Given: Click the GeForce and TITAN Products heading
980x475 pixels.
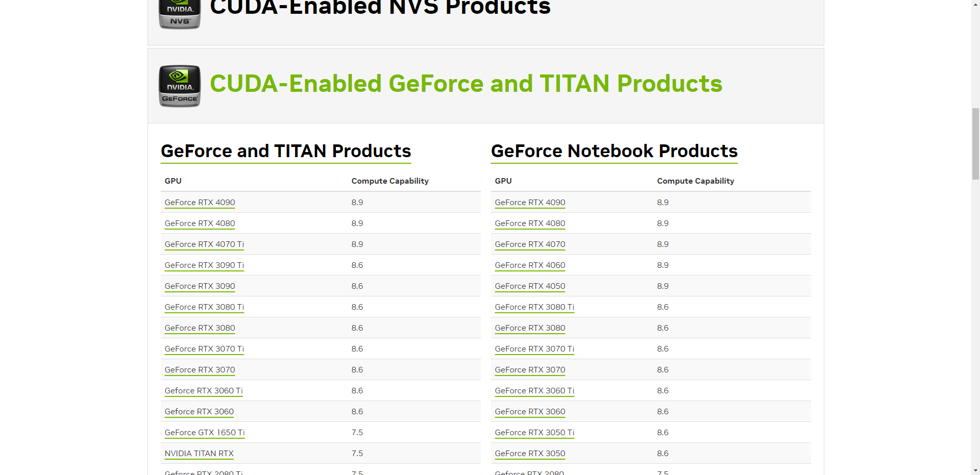Looking at the screenshot, I should tap(286, 151).
